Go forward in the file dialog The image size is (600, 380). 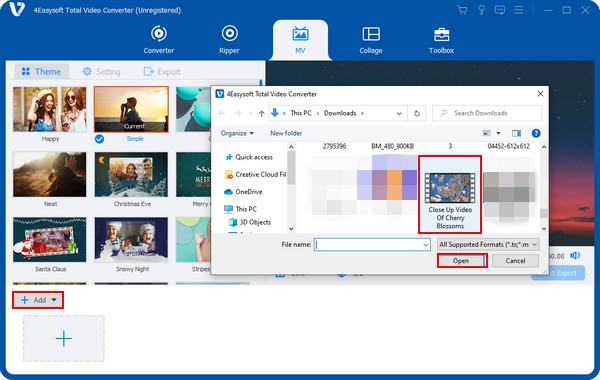coord(238,113)
